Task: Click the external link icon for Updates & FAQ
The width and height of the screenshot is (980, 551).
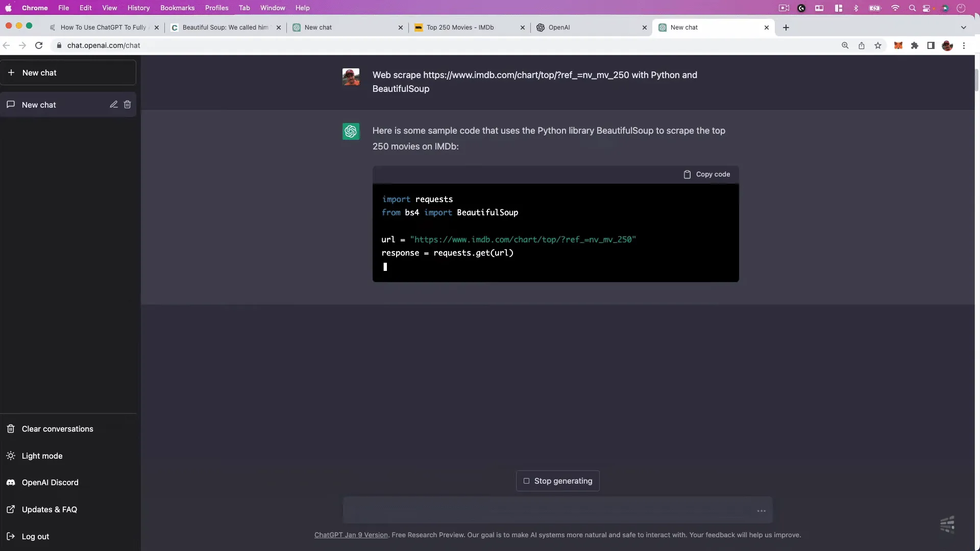Action: point(11,510)
